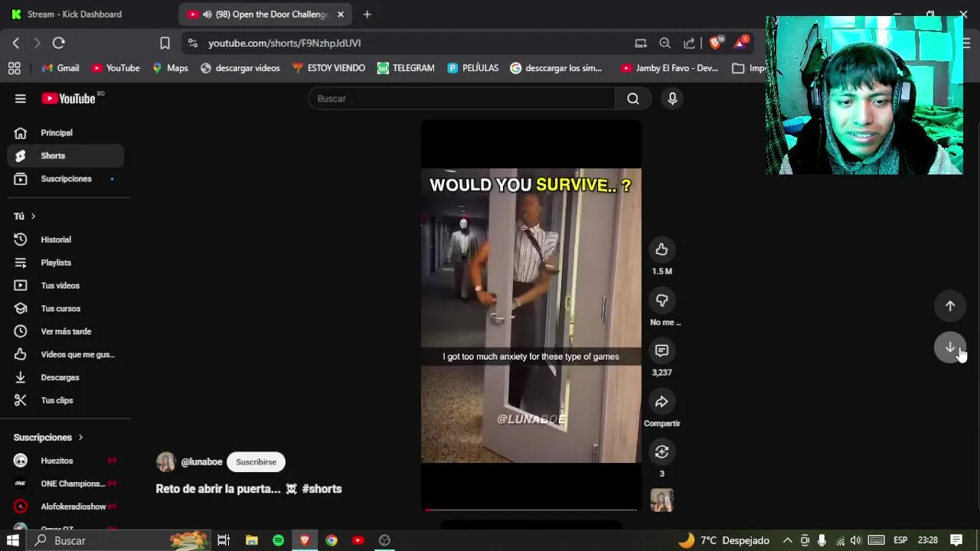Open Spotify from taskbar
Screen dimensions: 980x551
coord(278,540)
